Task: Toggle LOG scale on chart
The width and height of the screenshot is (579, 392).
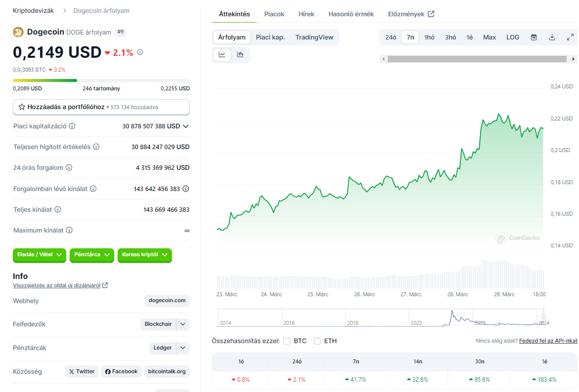Action: tap(513, 38)
